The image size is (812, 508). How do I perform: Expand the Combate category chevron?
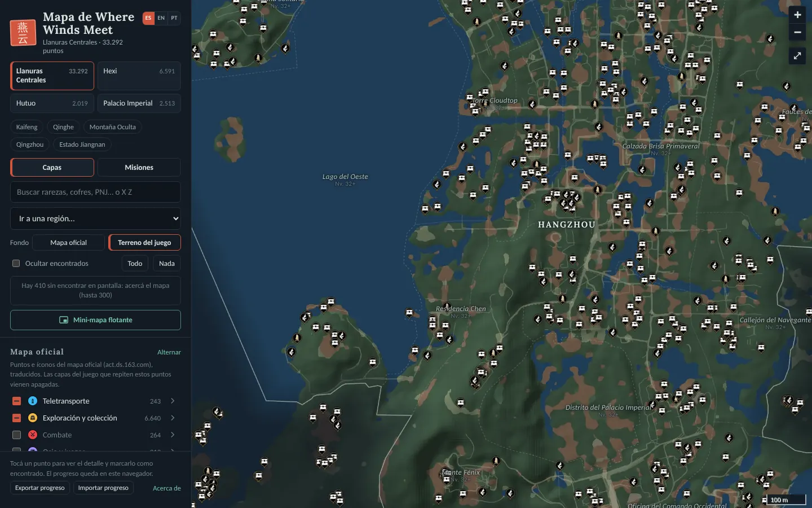[x=173, y=435]
